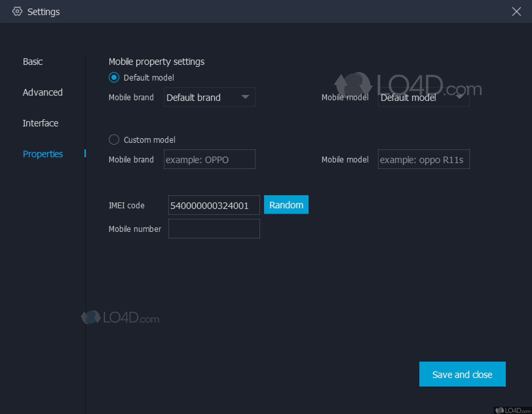
Task: Click the custom Mobile brand example field
Action: (x=209, y=159)
